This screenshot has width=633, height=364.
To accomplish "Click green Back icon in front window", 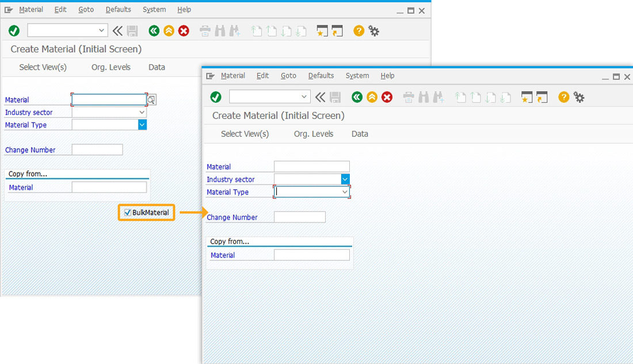I will [x=357, y=97].
